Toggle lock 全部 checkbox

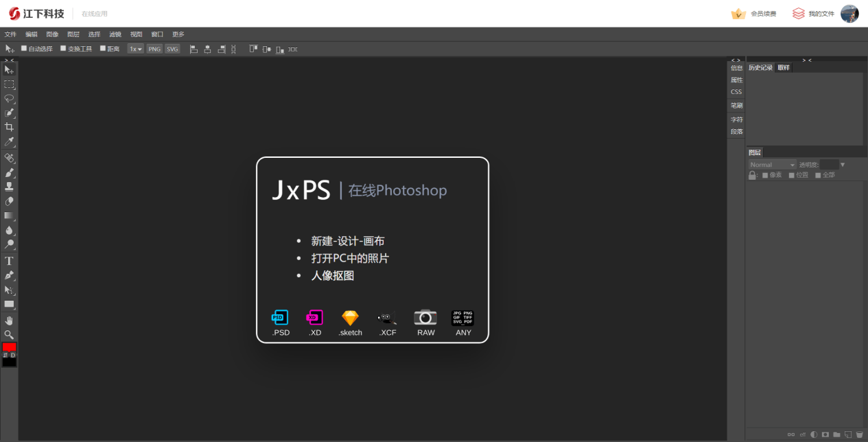[818, 175]
